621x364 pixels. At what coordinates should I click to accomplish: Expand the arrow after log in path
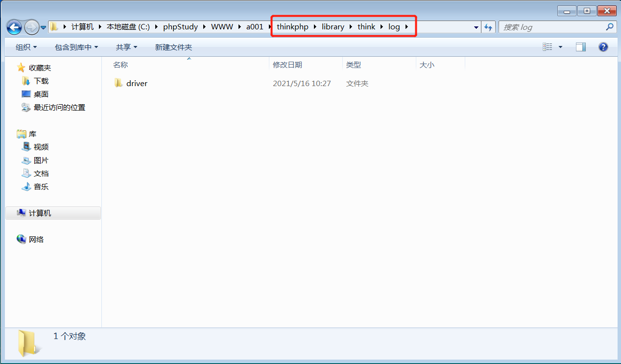coord(406,27)
